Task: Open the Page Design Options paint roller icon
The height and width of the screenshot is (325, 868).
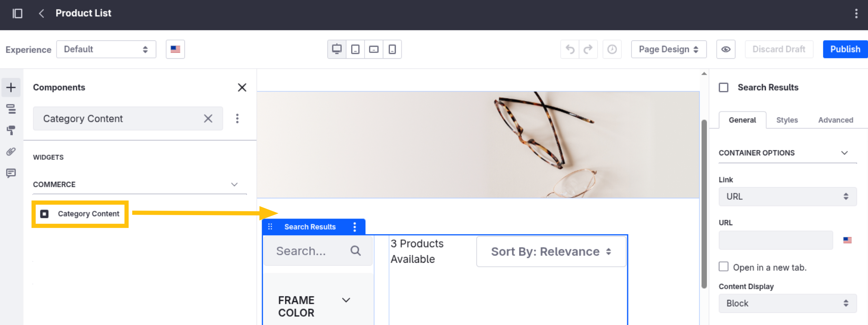Action: pos(11,130)
